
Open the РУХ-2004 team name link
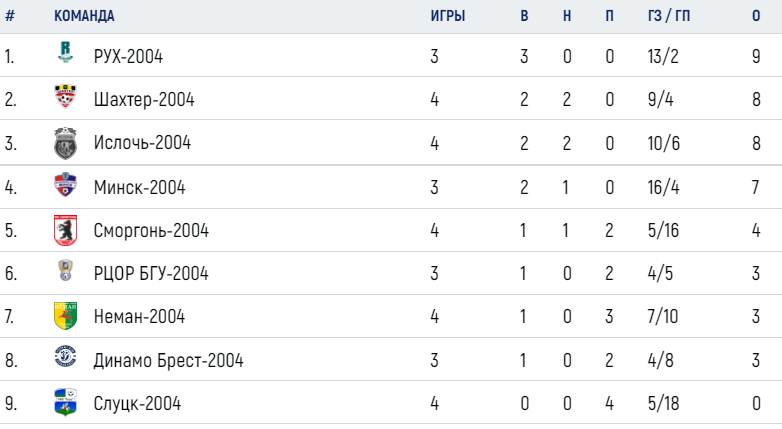pos(128,56)
